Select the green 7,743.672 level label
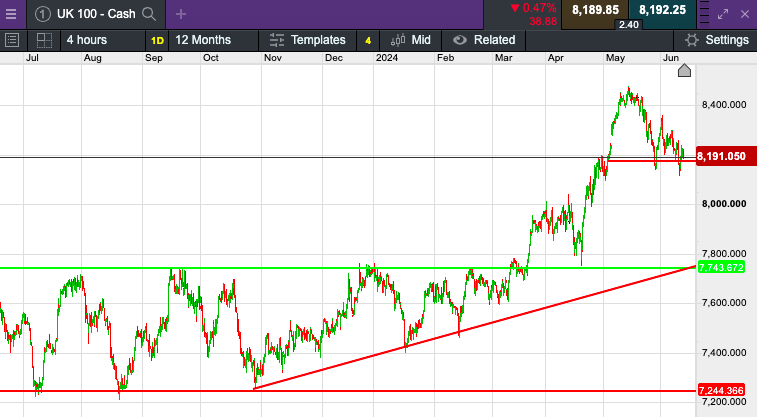This screenshot has height=417, width=757. pyautogui.click(x=721, y=267)
